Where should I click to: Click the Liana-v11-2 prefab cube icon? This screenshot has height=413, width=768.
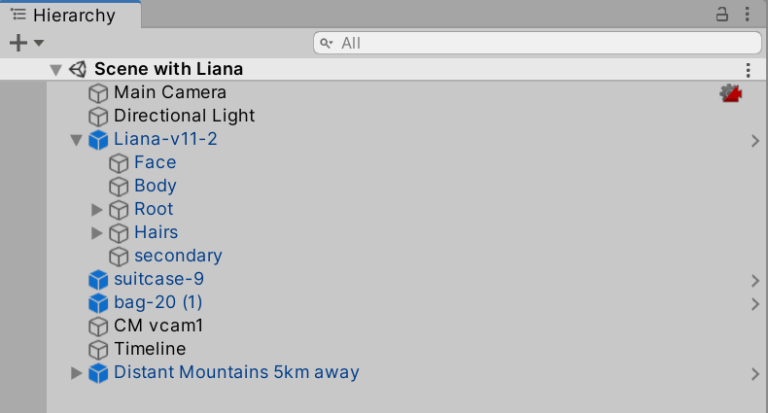pyautogui.click(x=98, y=140)
